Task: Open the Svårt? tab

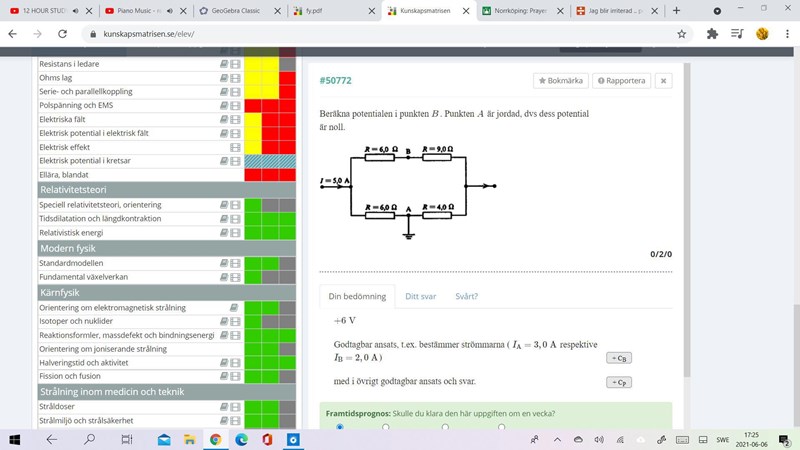Action: click(x=466, y=296)
